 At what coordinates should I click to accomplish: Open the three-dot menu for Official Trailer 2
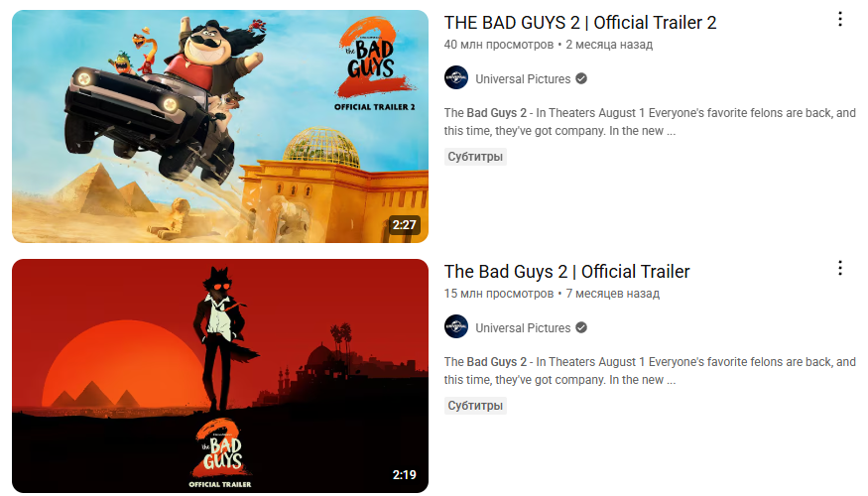tap(840, 20)
